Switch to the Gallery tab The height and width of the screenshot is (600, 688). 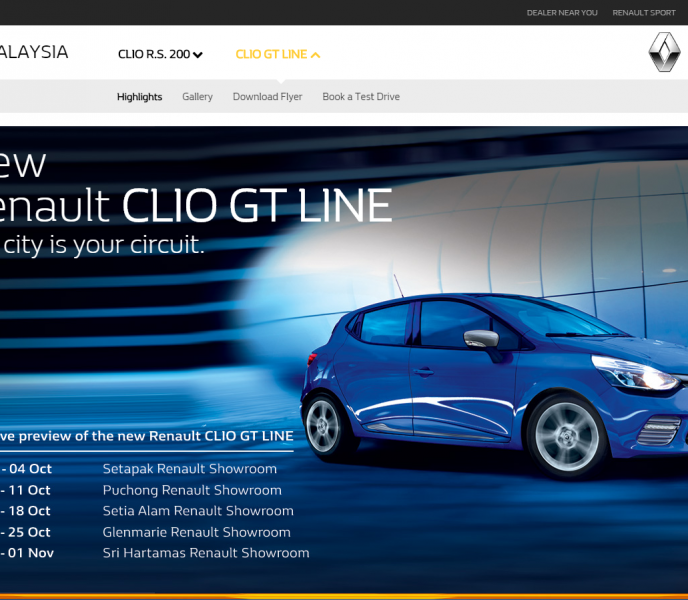[x=197, y=97]
